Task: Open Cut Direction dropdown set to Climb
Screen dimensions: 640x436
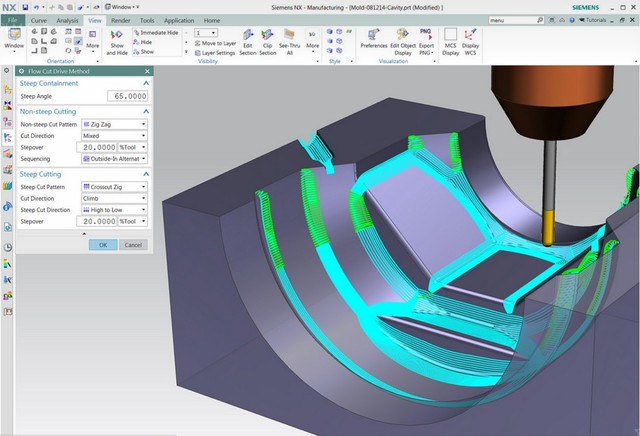Action: [x=114, y=198]
